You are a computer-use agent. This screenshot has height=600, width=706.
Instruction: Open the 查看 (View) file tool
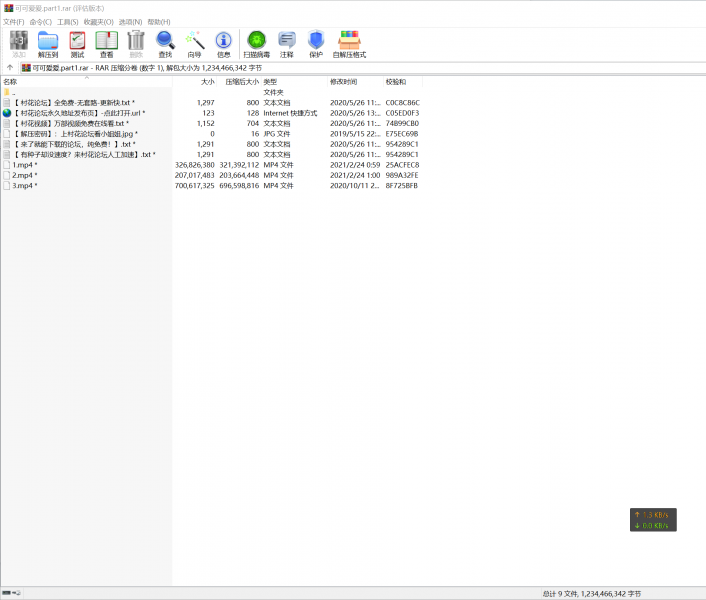106,44
